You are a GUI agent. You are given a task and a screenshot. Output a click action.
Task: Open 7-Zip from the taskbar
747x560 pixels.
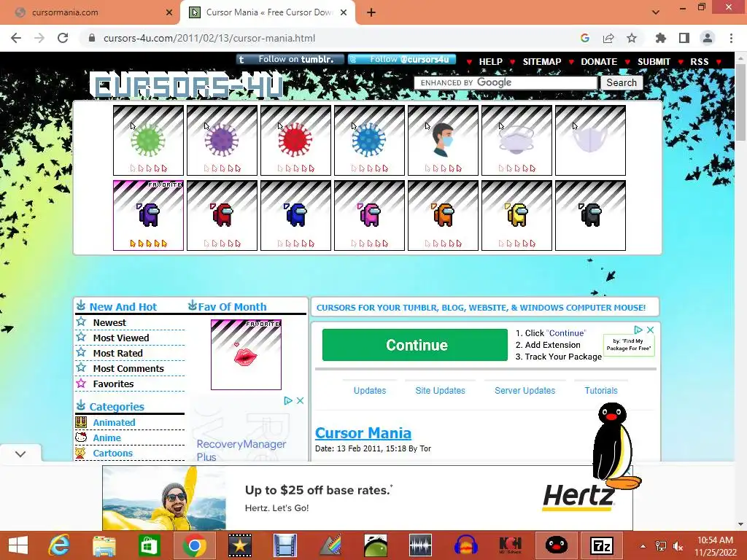[x=601, y=545]
